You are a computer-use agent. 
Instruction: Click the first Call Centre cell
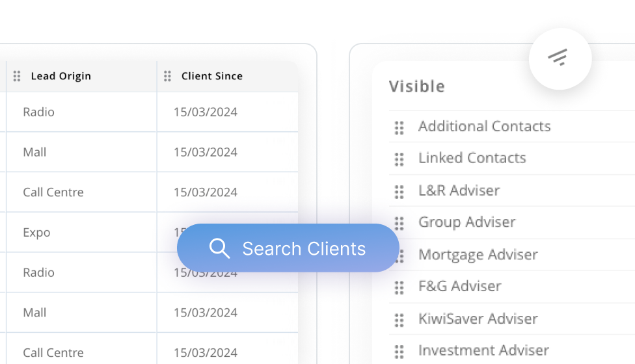(81, 192)
